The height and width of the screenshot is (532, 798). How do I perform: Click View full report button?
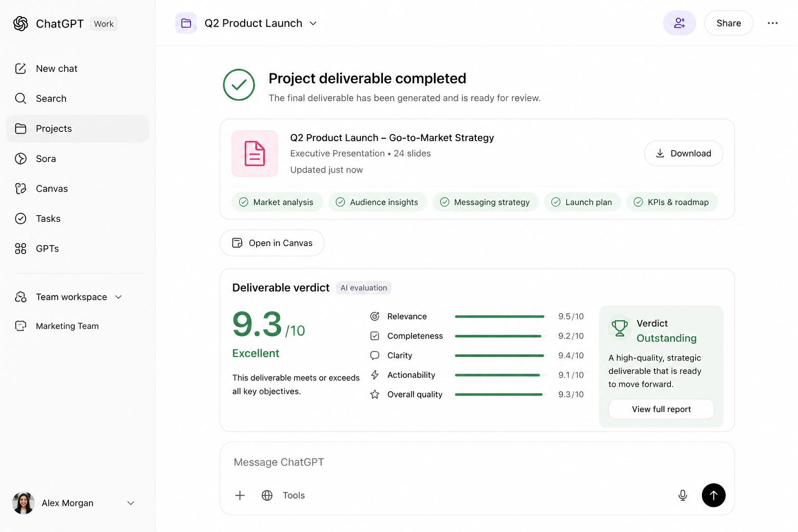click(x=661, y=409)
